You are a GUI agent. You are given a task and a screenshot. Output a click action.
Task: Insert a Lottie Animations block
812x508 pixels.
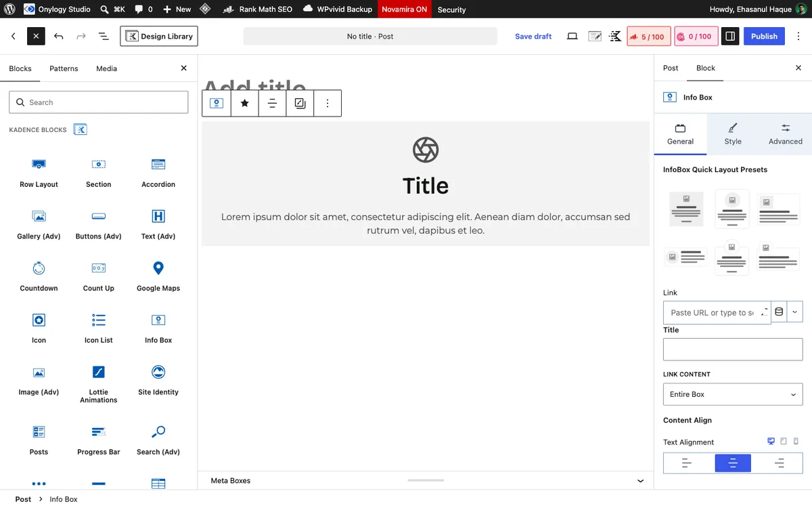[x=99, y=384]
